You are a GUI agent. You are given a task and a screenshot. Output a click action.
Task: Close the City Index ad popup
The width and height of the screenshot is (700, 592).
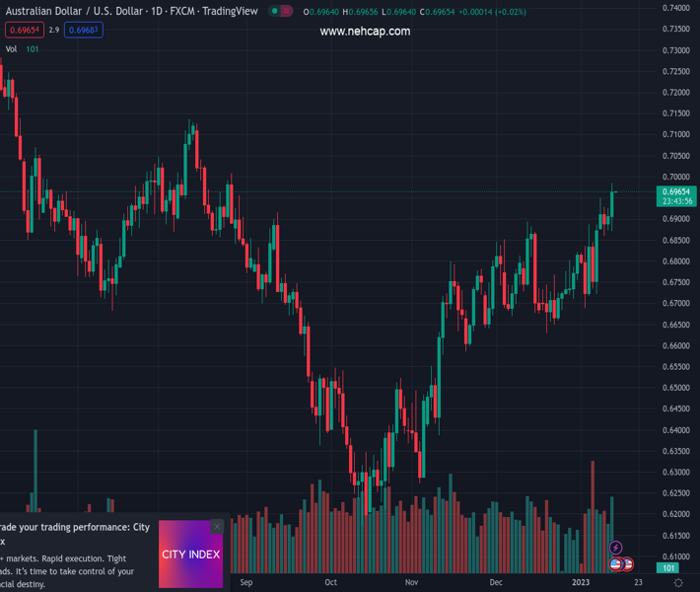pos(217,526)
